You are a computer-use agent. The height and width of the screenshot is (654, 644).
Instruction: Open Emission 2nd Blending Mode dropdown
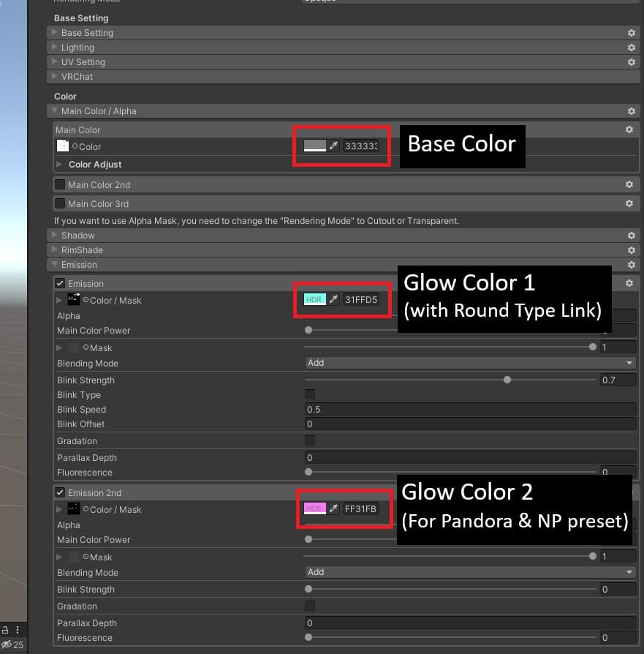click(470, 572)
